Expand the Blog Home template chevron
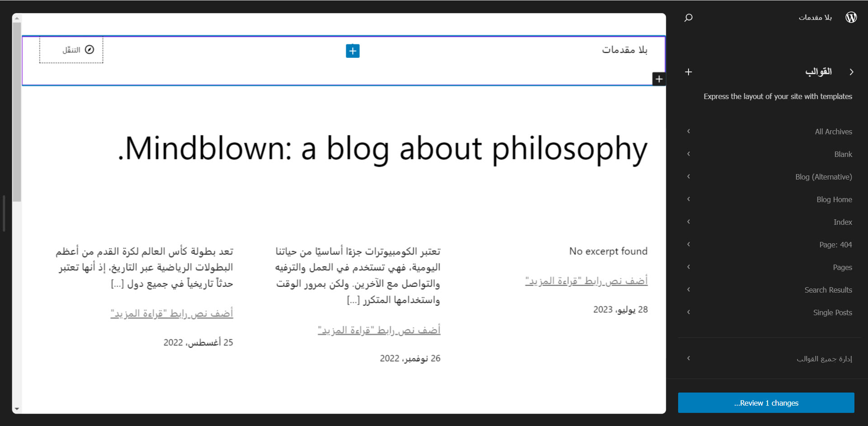This screenshot has width=868, height=426. tap(689, 199)
